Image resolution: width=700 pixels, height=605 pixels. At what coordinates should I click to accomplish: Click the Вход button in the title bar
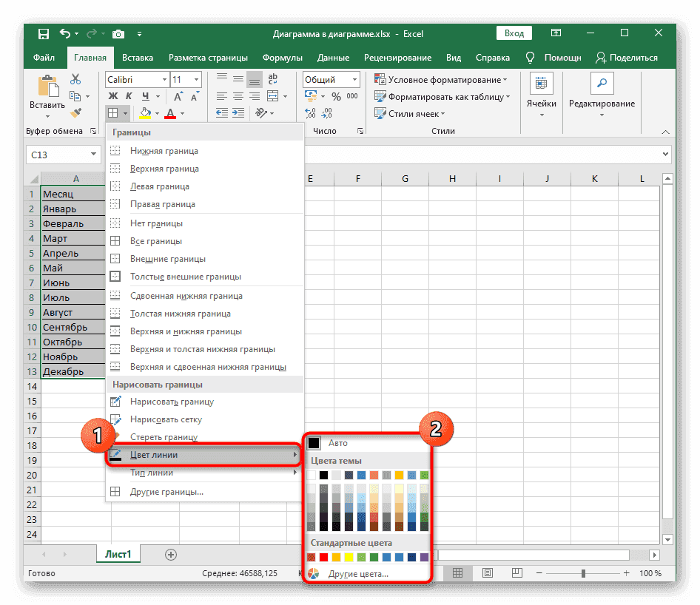(x=514, y=33)
